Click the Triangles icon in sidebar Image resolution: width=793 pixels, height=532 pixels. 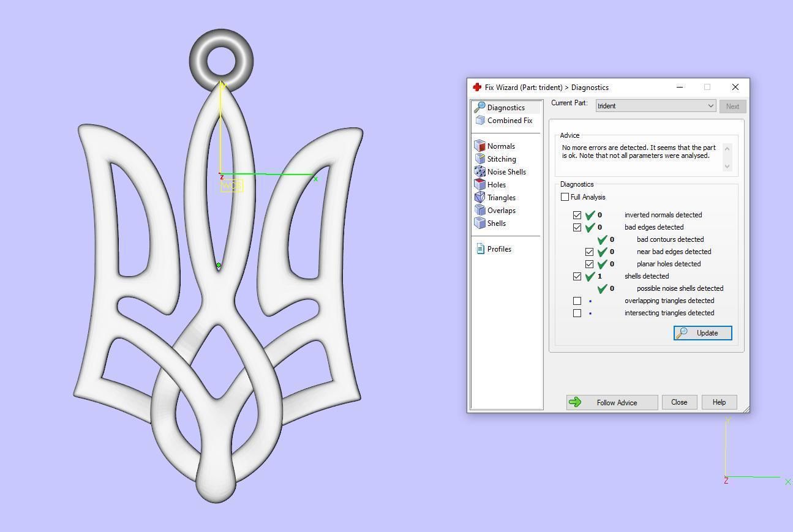480,198
